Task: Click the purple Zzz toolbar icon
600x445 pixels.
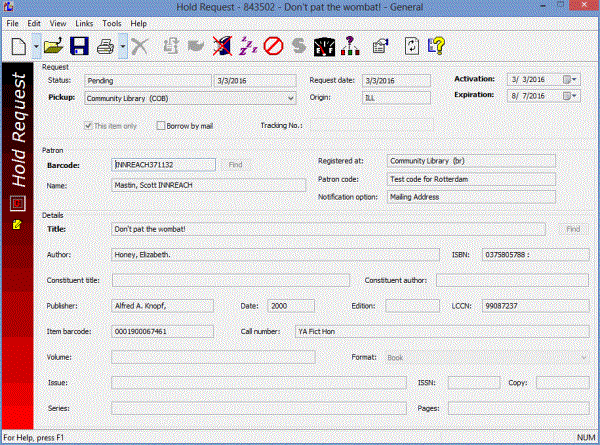Action: [x=248, y=46]
